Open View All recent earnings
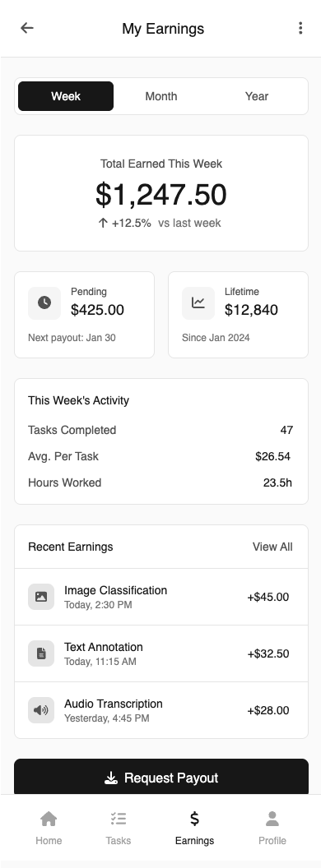The height and width of the screenshot is (868, 321). [x=272, y=547]
